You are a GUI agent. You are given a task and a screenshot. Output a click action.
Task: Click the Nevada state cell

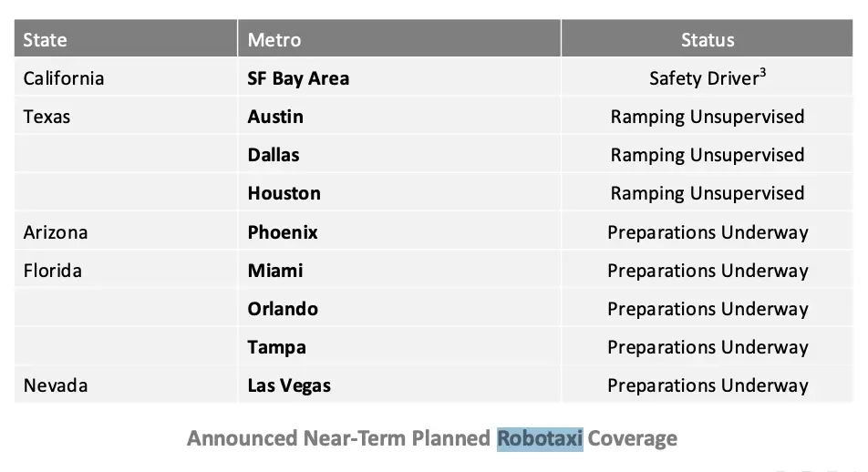[x=56, y=385]
